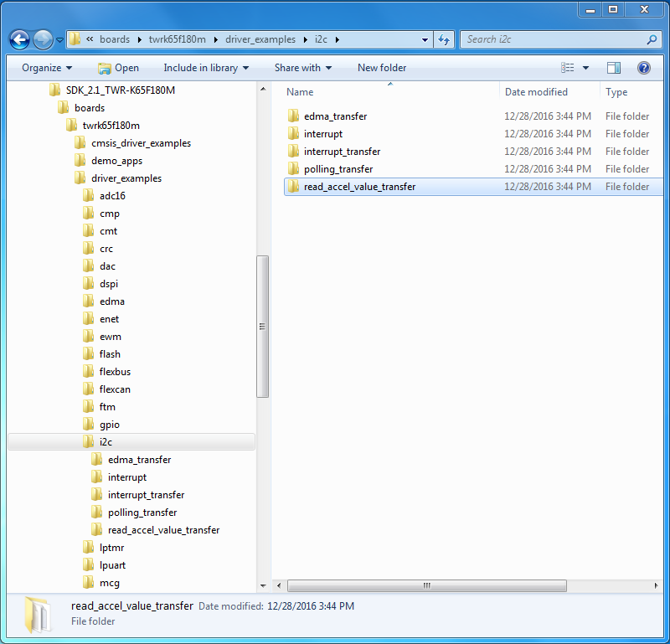Click boards in the address breadcrumb
This screenshot has height=644, width=670.
[115, 39]
